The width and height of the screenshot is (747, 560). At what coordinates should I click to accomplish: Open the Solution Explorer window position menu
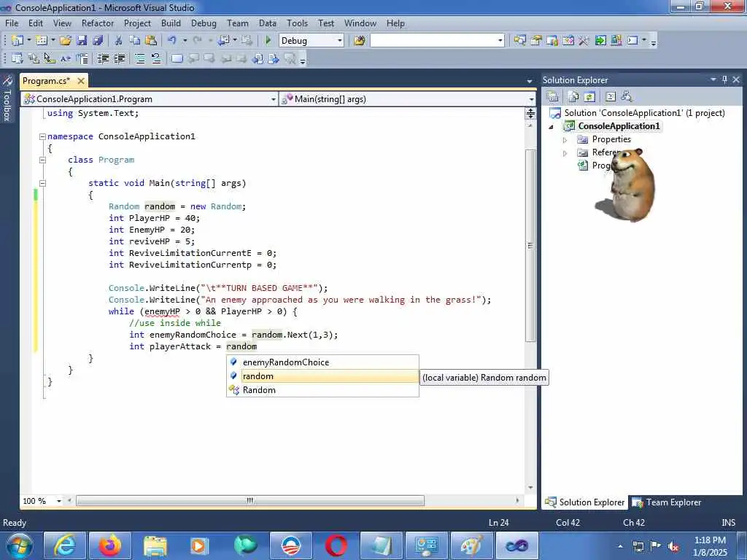point(713,79)
